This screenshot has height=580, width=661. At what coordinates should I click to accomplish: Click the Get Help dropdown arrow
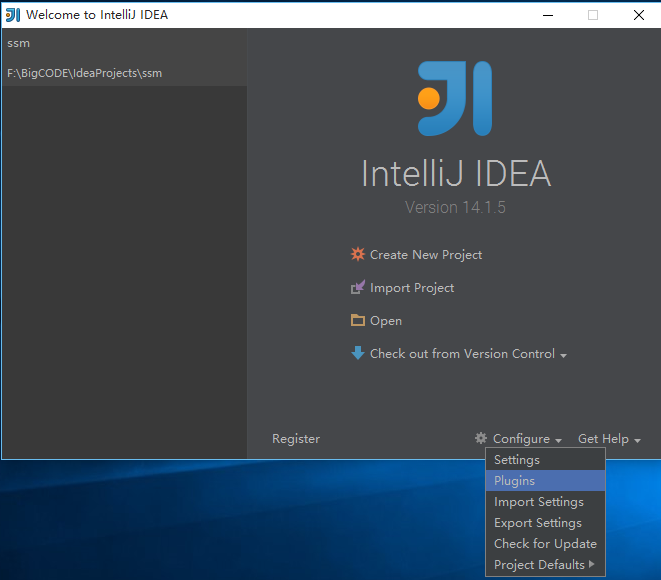point(637,440)
